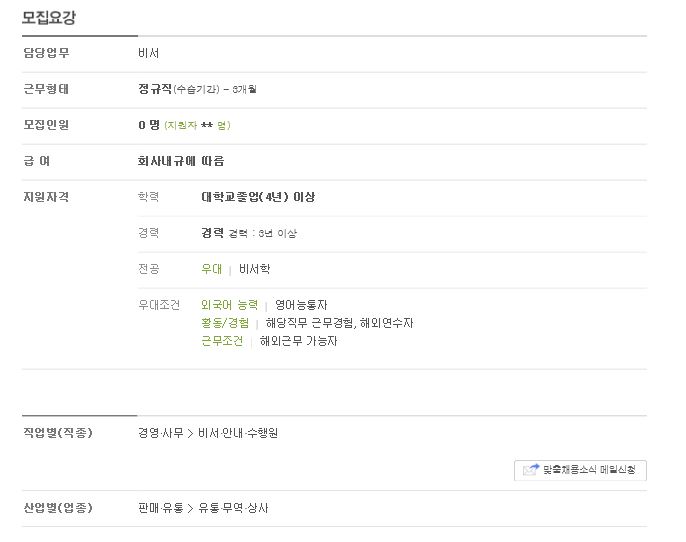Click the 우대 label beside 비서학 major
Image resolution: width=686 pixels, height=542 pixels.
[212, 269]
